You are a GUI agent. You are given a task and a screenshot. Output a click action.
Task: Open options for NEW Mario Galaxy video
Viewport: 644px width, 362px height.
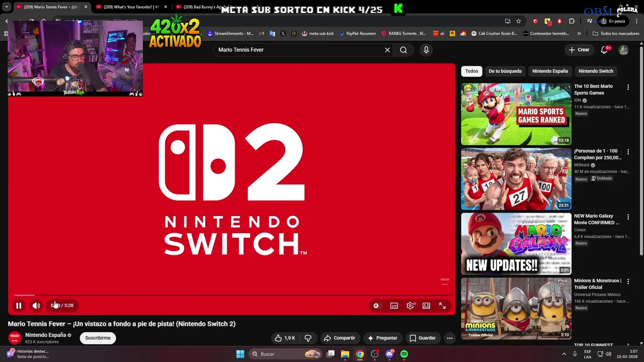(628, 217)
